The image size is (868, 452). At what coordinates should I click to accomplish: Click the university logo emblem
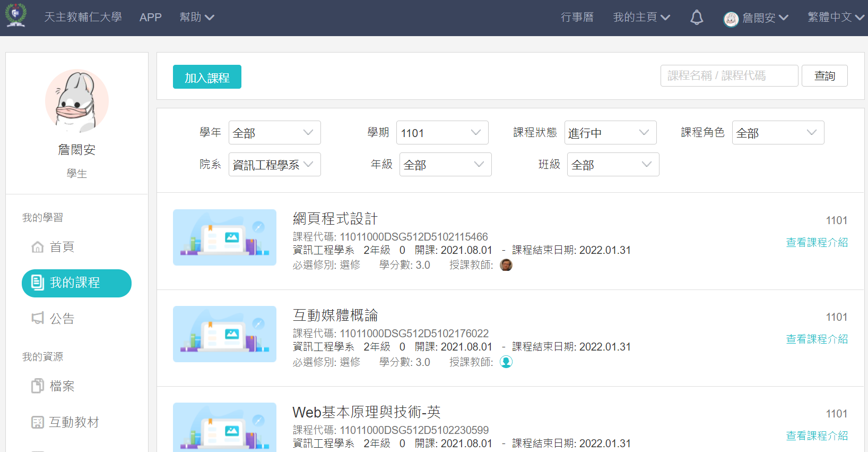tap(16, 15)
